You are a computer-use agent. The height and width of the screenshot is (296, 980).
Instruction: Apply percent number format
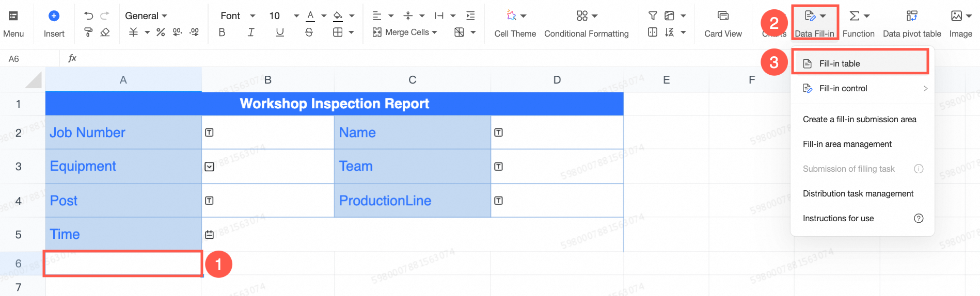pyautogui.click(x=161, y=32)
